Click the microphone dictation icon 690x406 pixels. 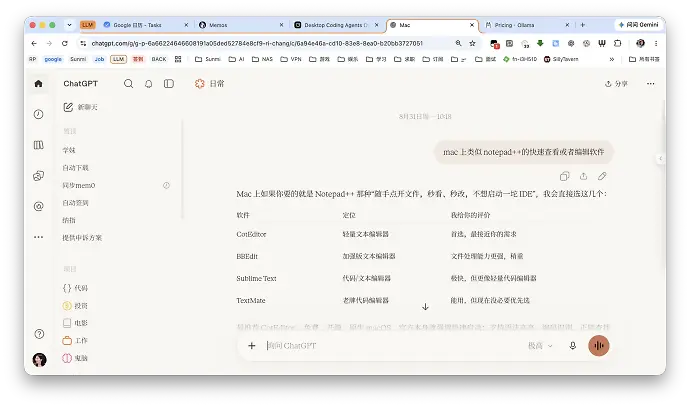pyautogui.click(x=573, y=346)
